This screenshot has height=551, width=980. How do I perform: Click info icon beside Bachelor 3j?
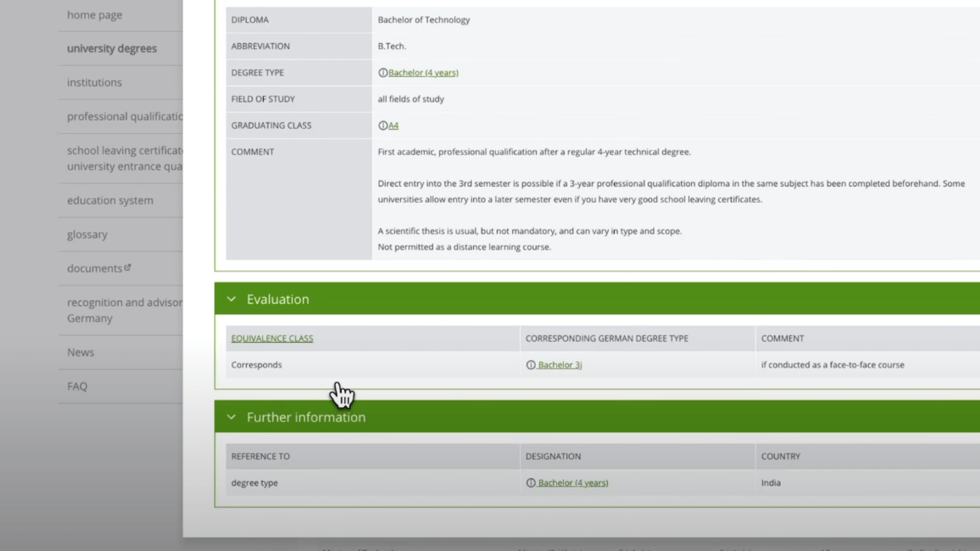pyautogui.click(x=531, y=365)
